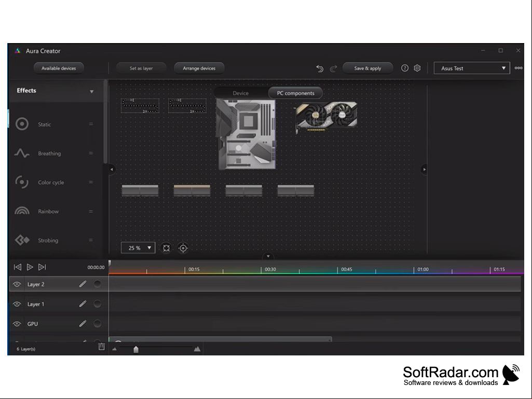This screenshot has height=399, width=532.
Task: Undo the last action
Action: pos(320,68)
